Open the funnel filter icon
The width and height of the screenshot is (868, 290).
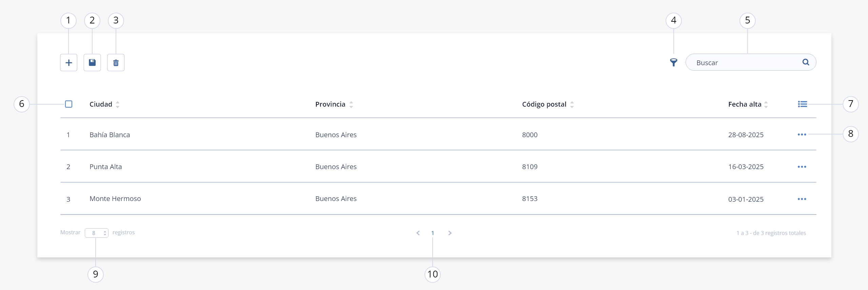pyautogui.click(x=674, y=62)
